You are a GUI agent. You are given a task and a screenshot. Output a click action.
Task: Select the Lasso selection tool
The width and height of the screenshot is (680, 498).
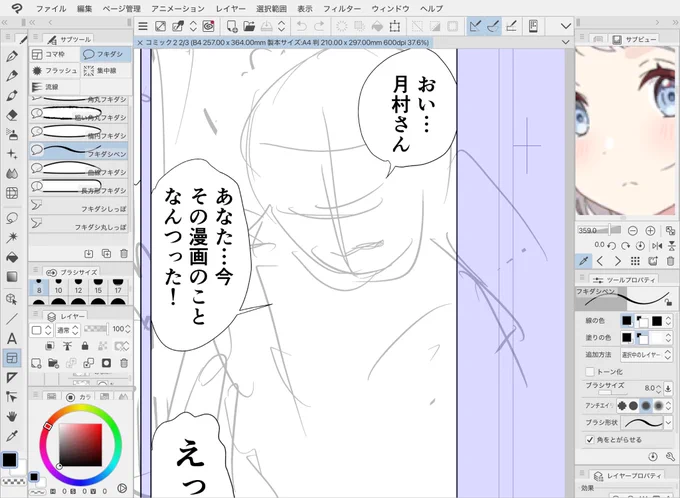(12, 218)
